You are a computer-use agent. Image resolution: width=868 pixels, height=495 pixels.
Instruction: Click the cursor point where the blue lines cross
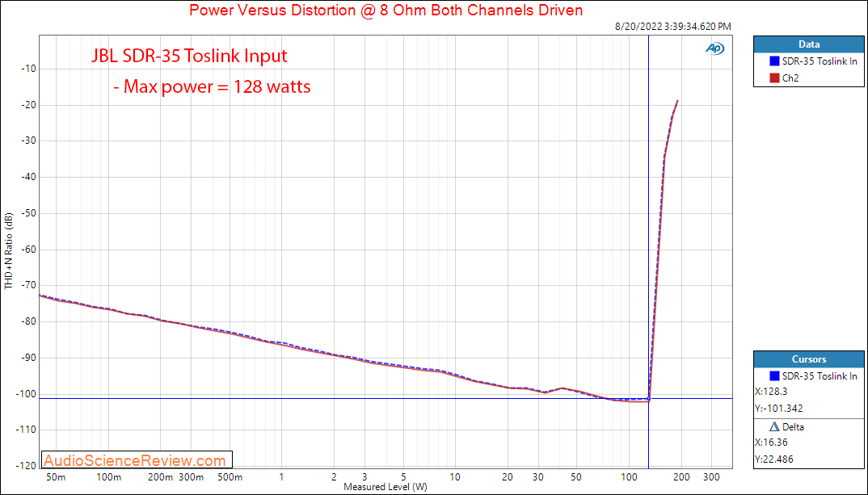[x=648, y=398]
